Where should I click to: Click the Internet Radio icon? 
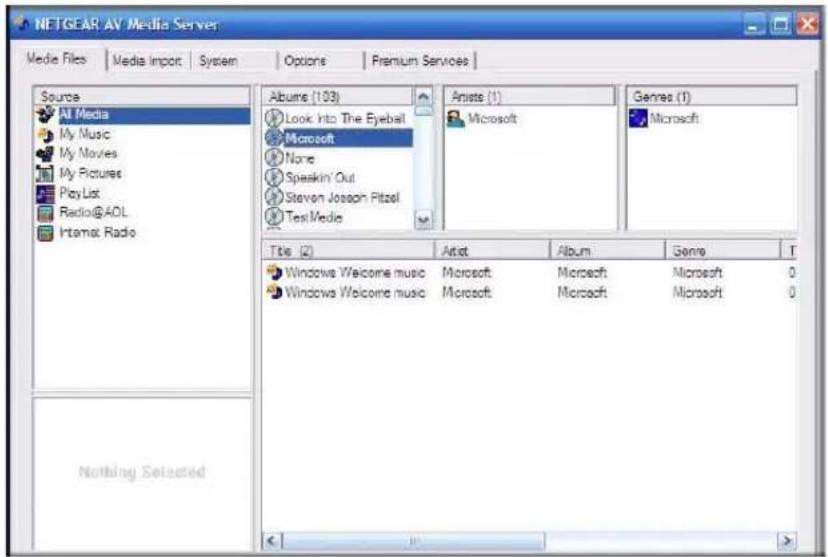(x=45, y=233)
